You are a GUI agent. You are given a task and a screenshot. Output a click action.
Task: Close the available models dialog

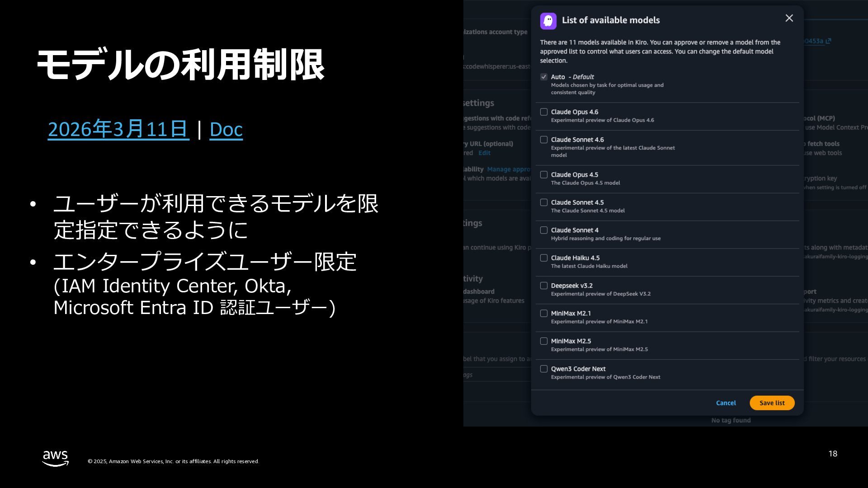(x=789, y=18)
